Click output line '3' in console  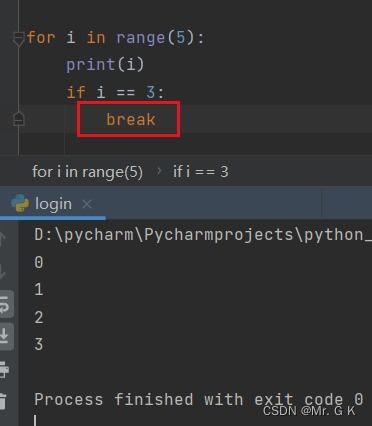click(39, 344)
